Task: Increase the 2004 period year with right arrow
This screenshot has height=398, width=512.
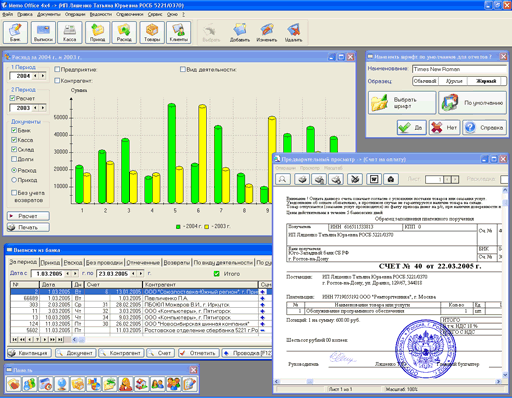Action: [43, 76]
